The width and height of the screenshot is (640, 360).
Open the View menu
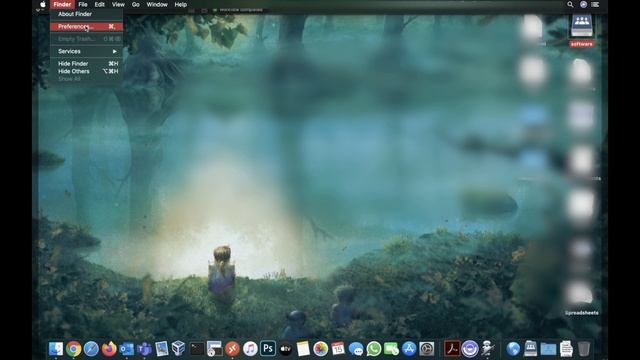[118, 4]
